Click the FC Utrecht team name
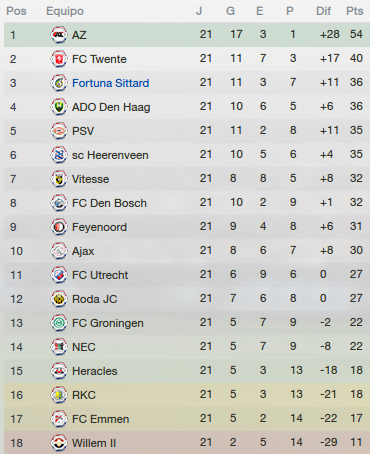 click(100, 275)
